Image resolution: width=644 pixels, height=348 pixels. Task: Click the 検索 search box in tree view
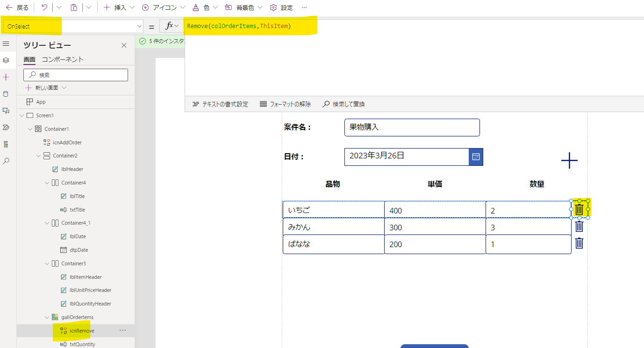[x=76, y=75]
